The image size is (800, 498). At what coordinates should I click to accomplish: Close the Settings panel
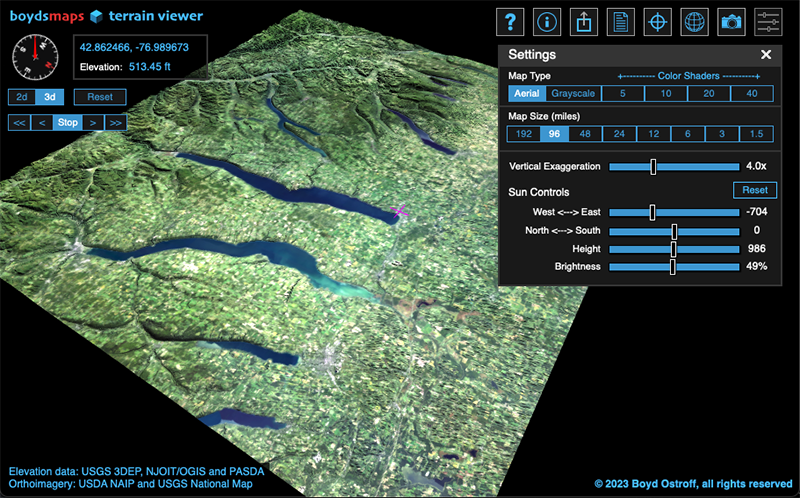click(x=766, y=55)
